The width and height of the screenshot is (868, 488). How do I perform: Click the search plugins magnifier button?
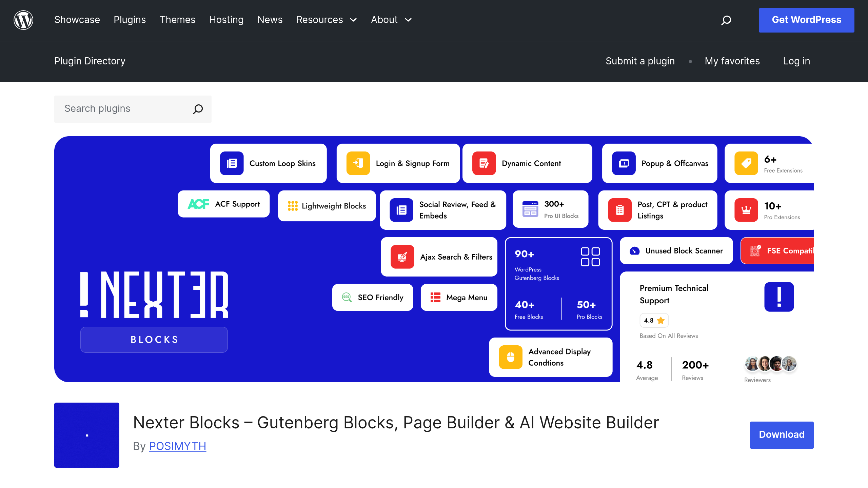point(198,109)
